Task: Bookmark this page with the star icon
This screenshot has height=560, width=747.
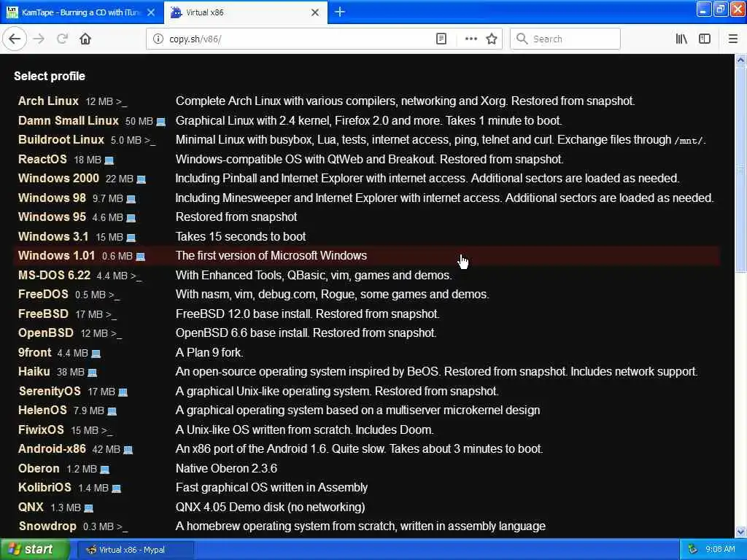Action: [492, 39]
